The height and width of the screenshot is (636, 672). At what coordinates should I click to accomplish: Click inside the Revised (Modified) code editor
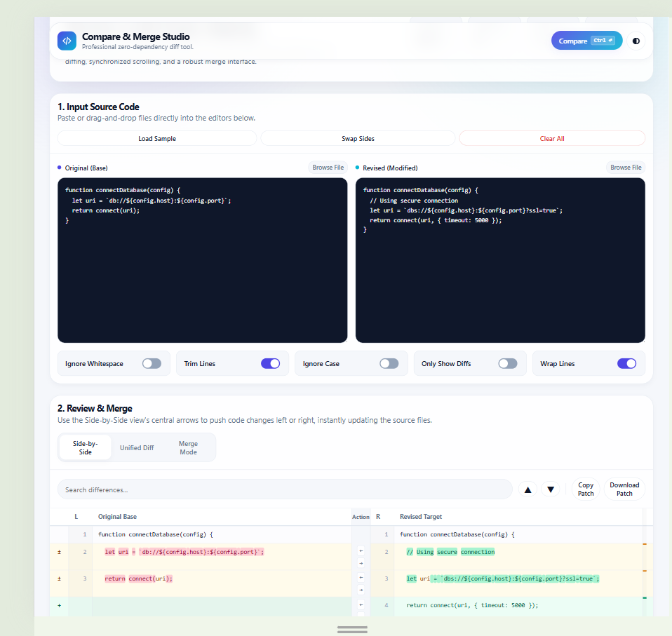500,260
